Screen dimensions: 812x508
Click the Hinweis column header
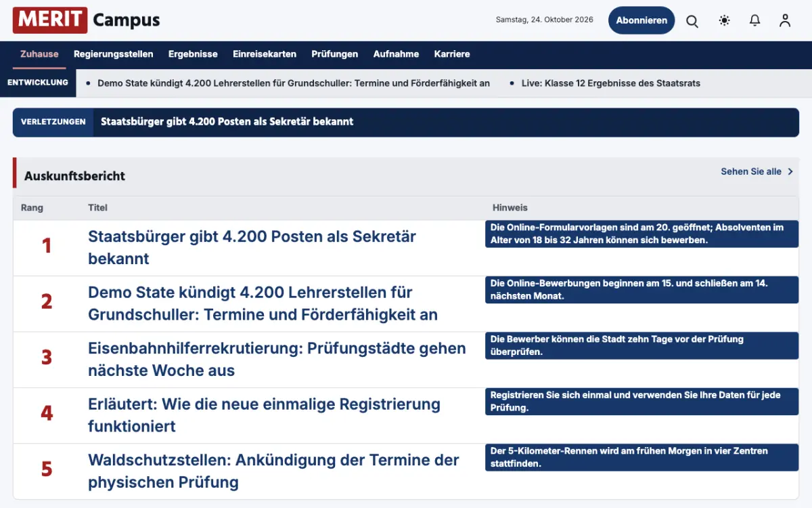coord(510,208)
